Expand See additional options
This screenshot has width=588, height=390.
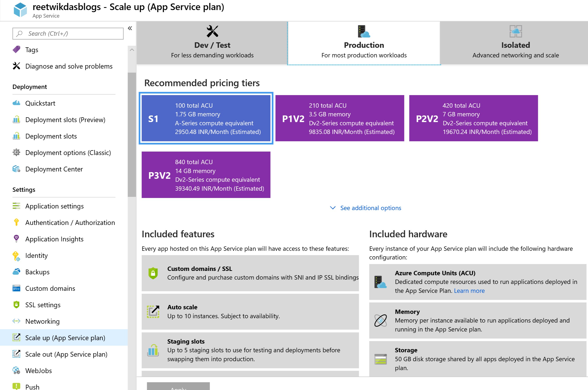(365, 208)
